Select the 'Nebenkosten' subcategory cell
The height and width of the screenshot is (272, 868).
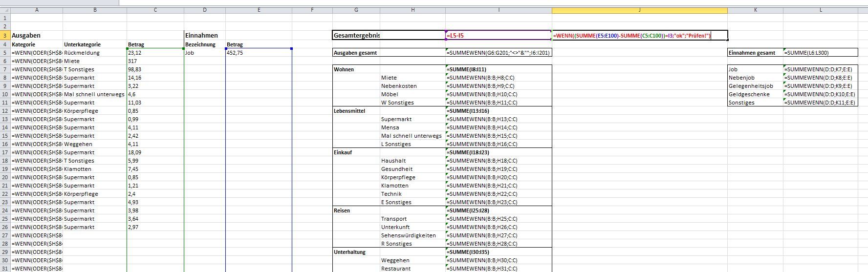tap(412, 86)
